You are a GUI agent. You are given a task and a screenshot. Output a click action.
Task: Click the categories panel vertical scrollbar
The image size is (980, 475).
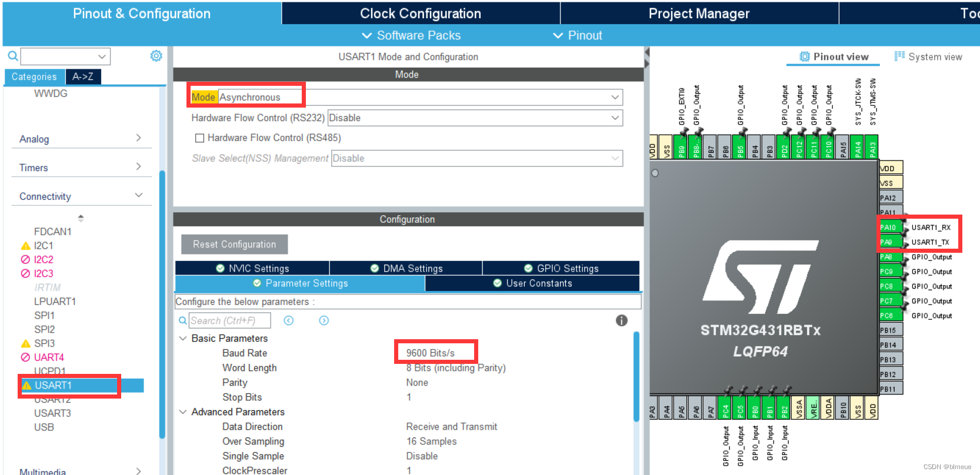click(x=162, y=304)
